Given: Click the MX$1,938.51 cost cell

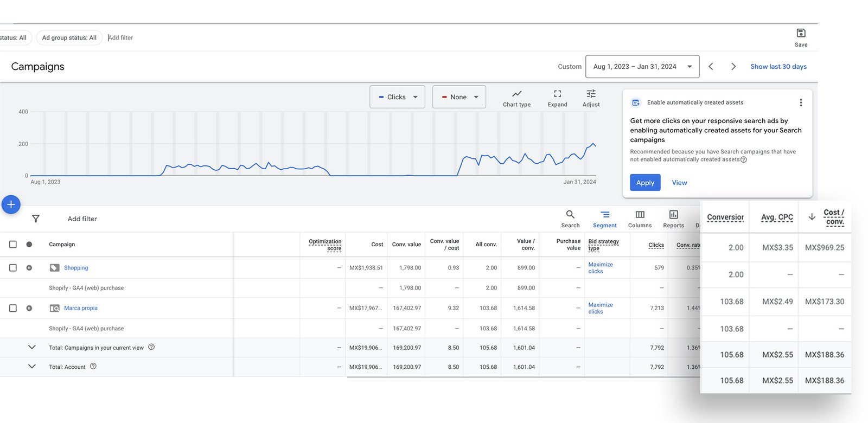Looking at the screenshot, I should [366, 268].
